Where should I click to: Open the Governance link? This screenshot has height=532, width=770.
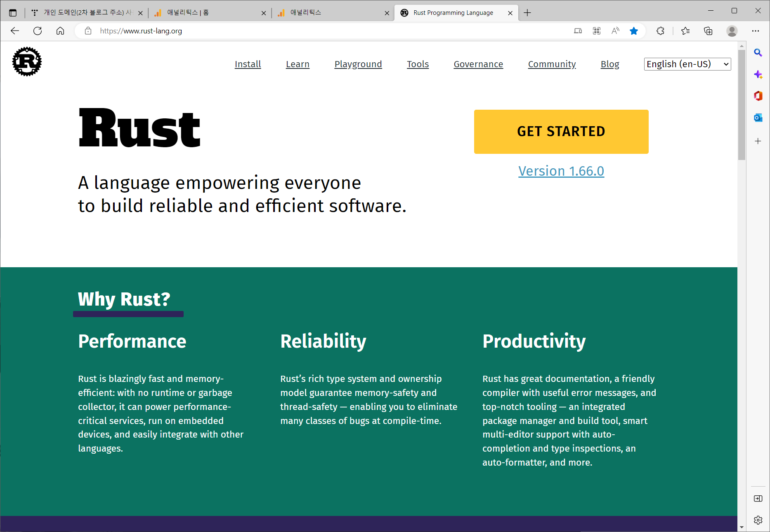click(x=478, y=64)
